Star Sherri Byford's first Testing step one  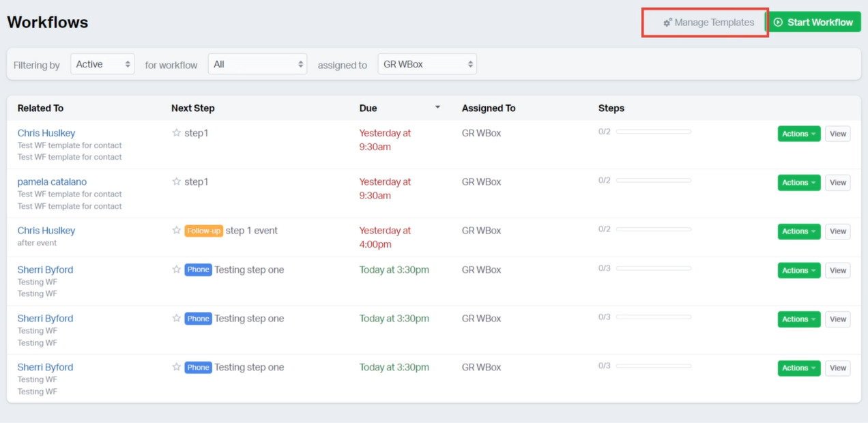[175, 269]
